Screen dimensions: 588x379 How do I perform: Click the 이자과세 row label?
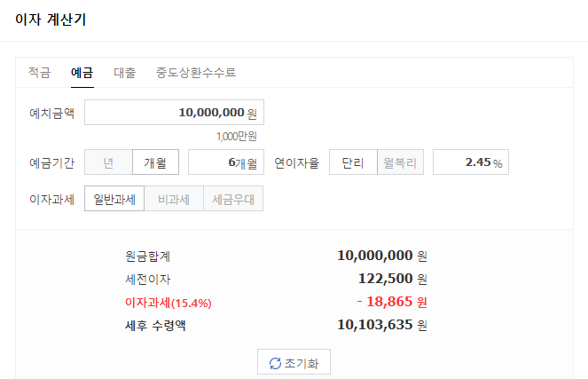(x=52, y=199)
